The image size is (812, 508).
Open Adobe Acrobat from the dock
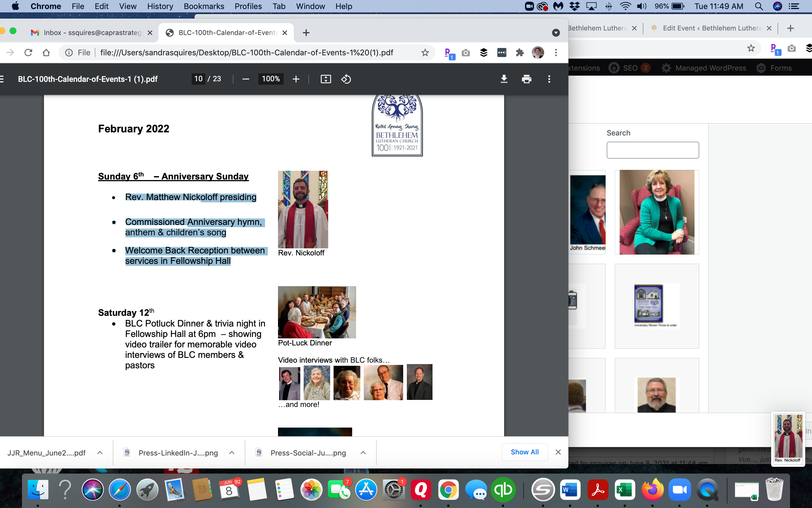click(x=598, y=490)
